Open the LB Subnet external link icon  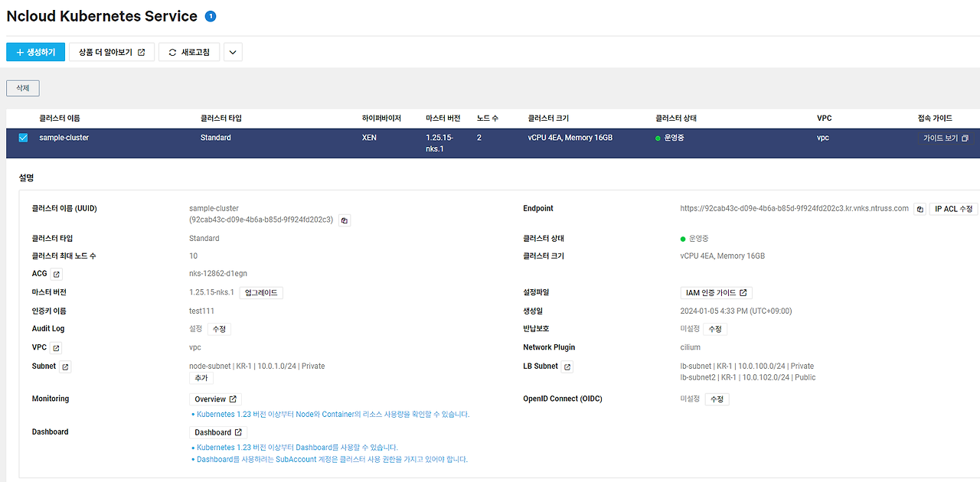(567, 367)
